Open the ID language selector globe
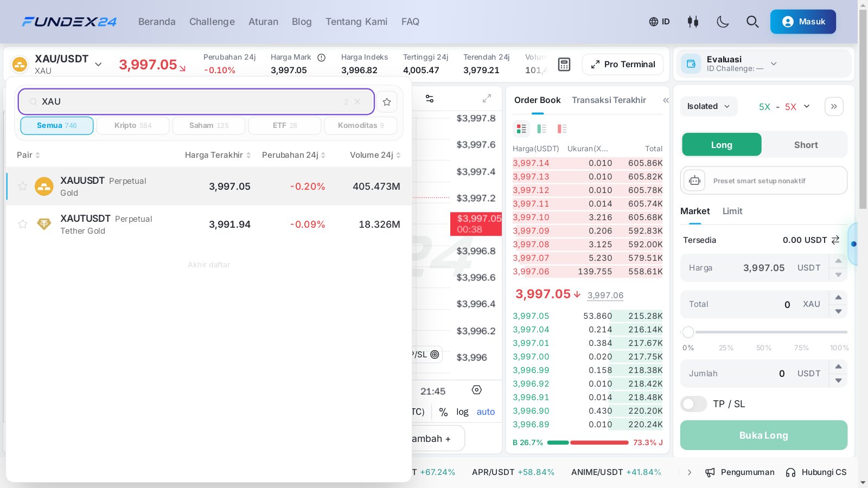Screen dimensions: 868x488 pyautogui.click(x=659, y=22)
